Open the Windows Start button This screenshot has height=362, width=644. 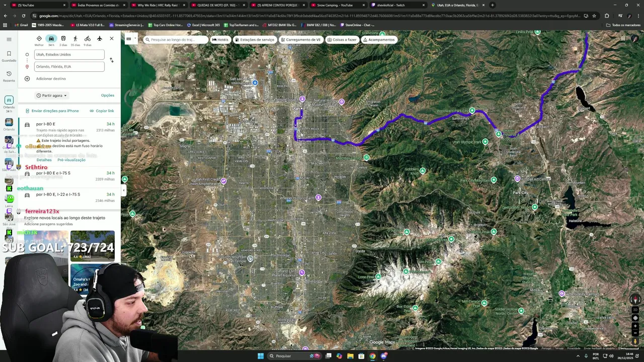261,356
